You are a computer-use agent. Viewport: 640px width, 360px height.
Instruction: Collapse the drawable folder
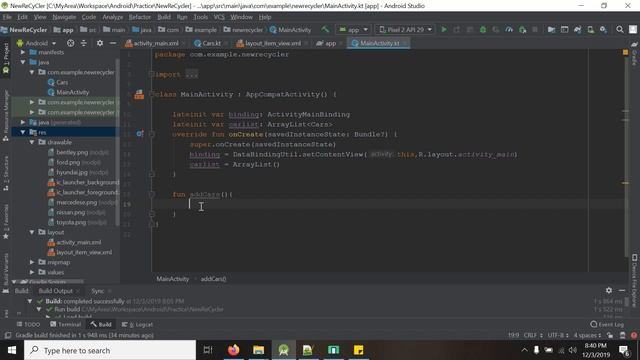tap(32, 142)
